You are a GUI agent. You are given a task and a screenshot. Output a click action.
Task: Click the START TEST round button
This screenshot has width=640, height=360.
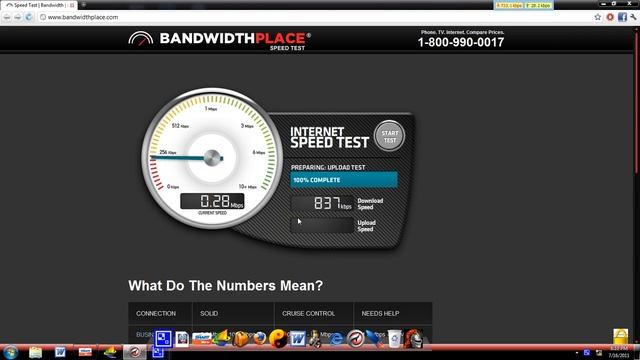pos(389,136)
